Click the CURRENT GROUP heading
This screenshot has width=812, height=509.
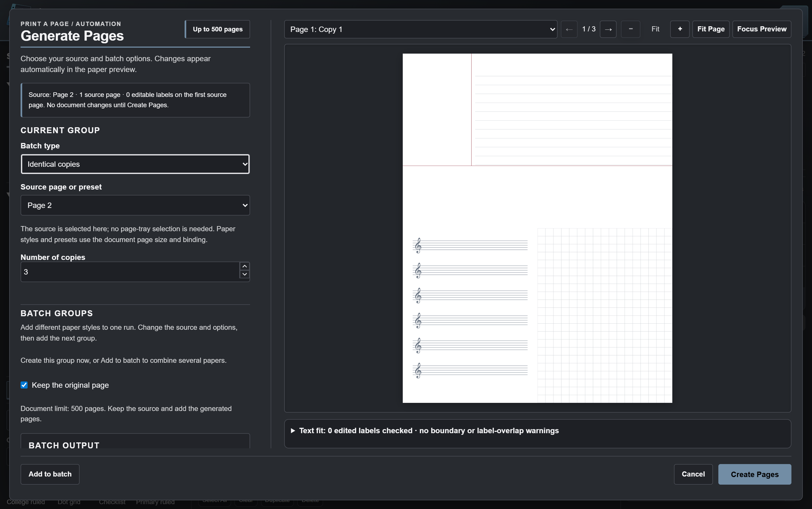tap(60, 130)
